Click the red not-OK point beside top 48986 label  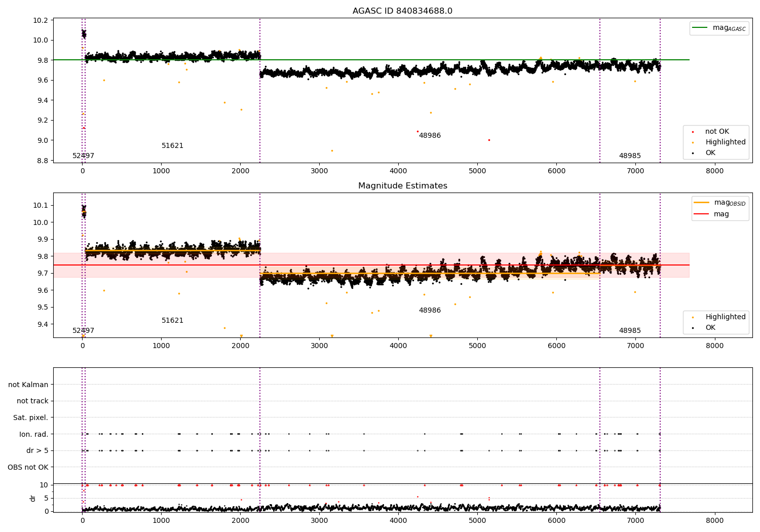417,131
